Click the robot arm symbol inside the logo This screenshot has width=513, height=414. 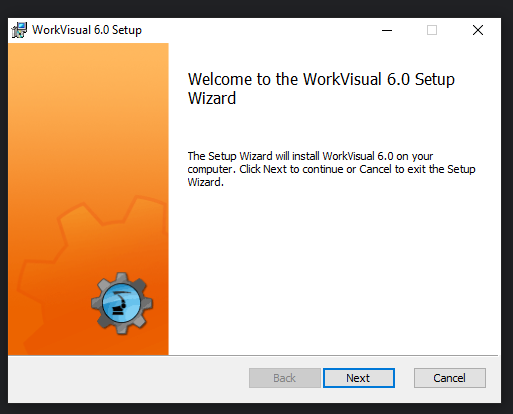[120, 303]
